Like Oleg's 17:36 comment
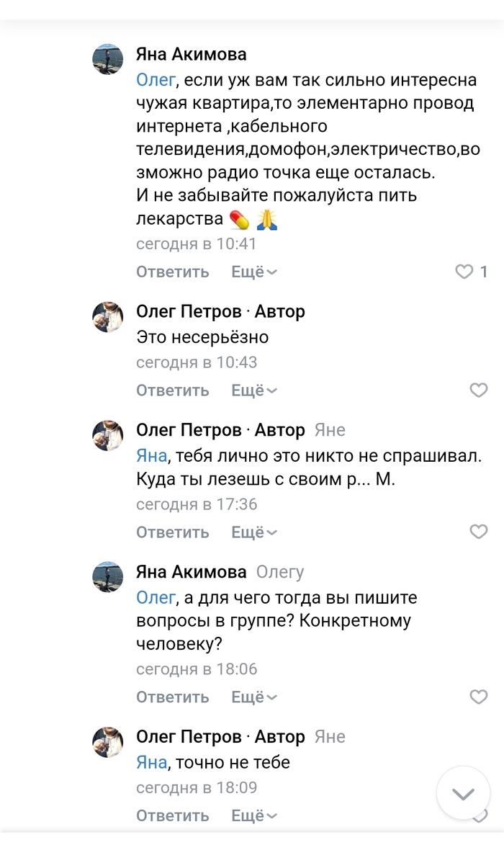 tap(478, 532)
